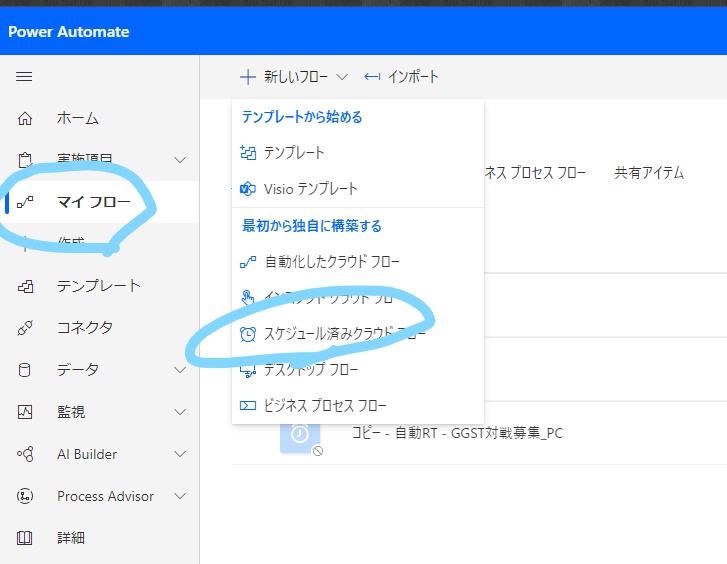Viewport: 727px width, 564px height.
Task: Click the Data (データ) cylinder icon
Action: click(x=26, y=370)
